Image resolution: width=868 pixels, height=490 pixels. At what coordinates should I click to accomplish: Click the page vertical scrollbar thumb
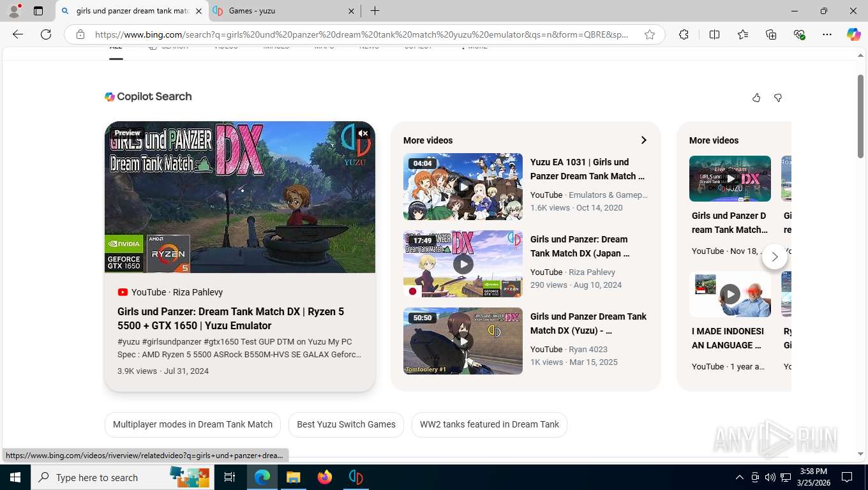pos(860,116)
